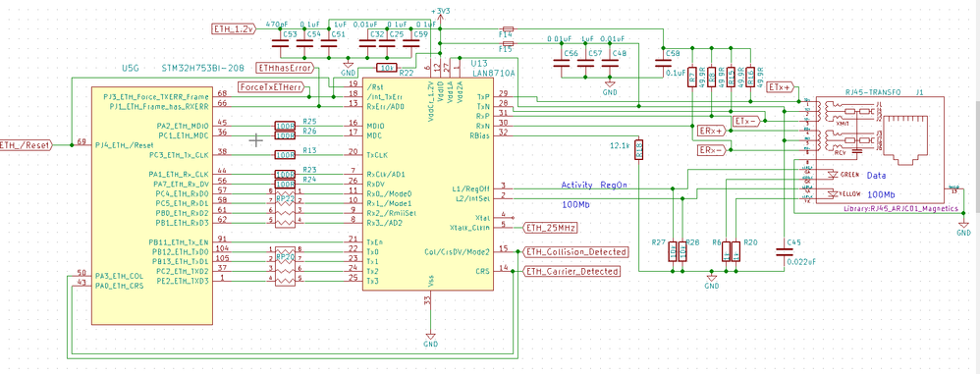The image size is (980, 374).
Task: Select the resistor pack RP20
Action: pos(285,266)
